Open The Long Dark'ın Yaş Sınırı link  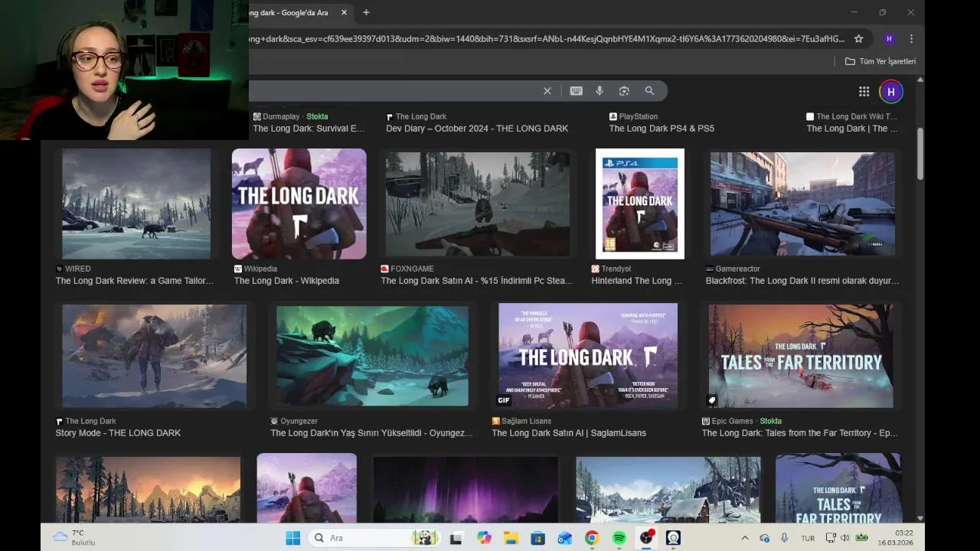coord(371,433)
